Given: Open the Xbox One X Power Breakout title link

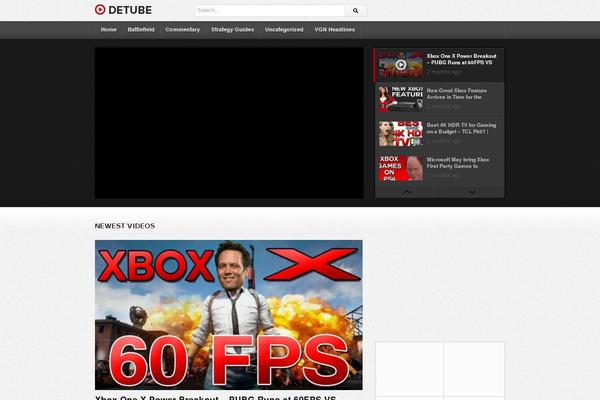Looking at the screenshot, I should [x=461, y=59].
